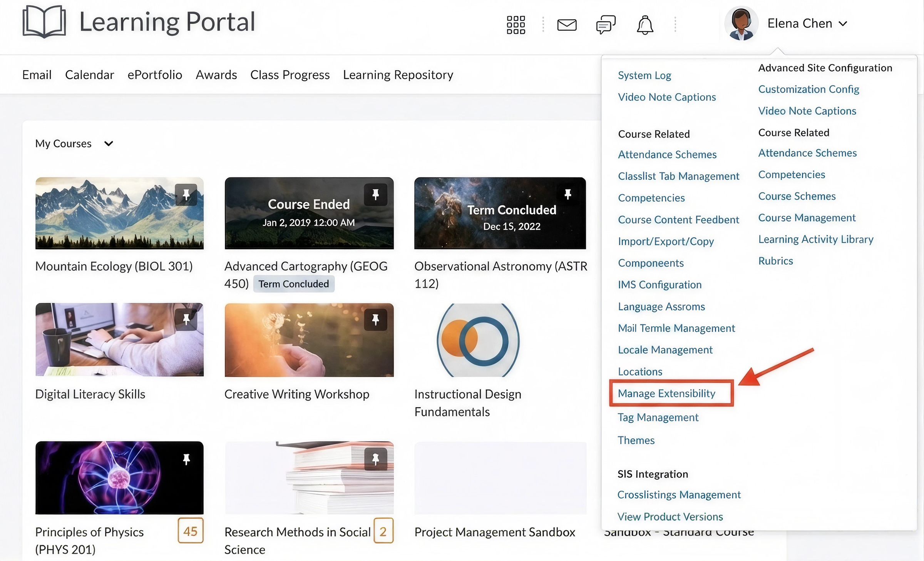Unpin the Principles of Physics course
The height and width of the screenshot is (561, 924).
[x=186, y=459]
